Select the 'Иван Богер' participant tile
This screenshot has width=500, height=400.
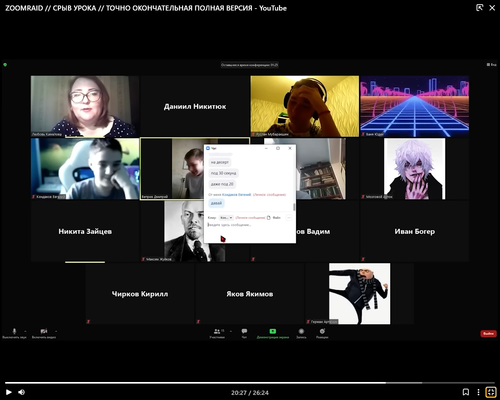point(415,231)
